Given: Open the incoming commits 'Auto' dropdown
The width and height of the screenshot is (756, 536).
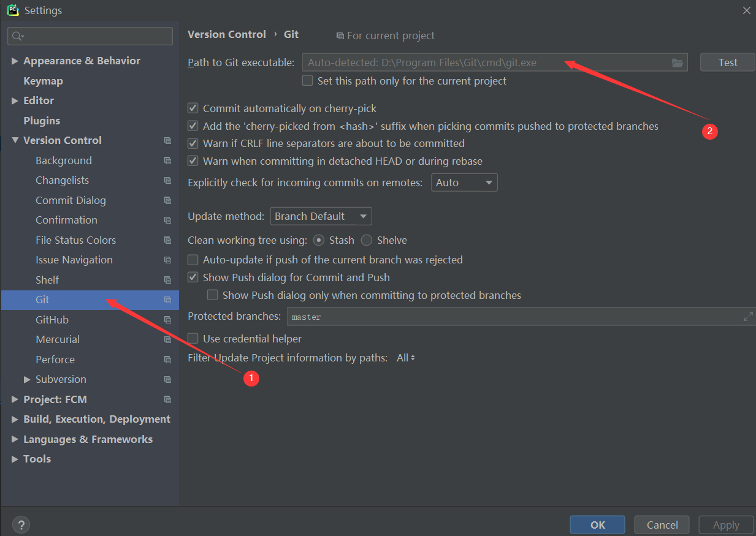Looking at the screenshot, I should pos(464,183).
